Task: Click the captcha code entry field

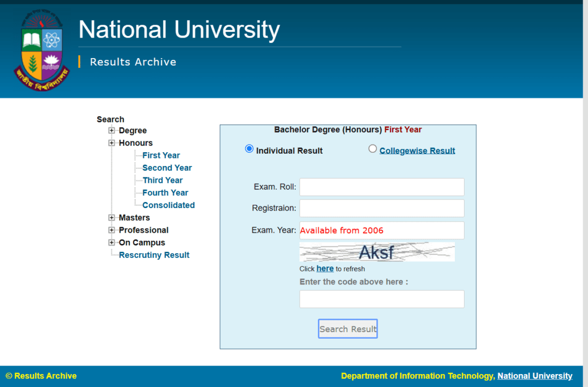Action: tap(381, 299)
